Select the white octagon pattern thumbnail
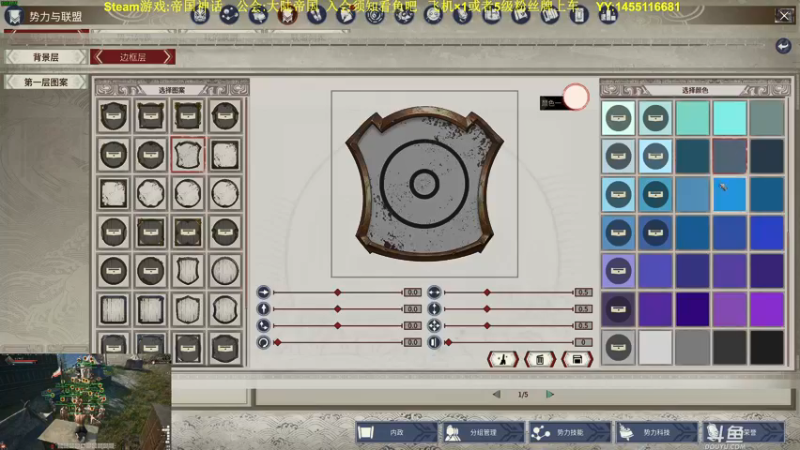Image resolution: width=800 pixels, height=450 pixels. (x=151, y=193)
